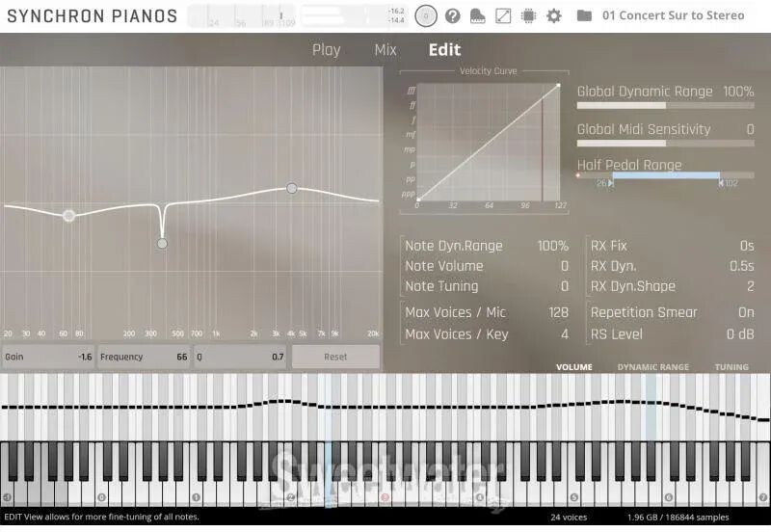This screenshot has width=771, height=532.
Task: Click the round master volume knob
Action: [x=425, y=15]
